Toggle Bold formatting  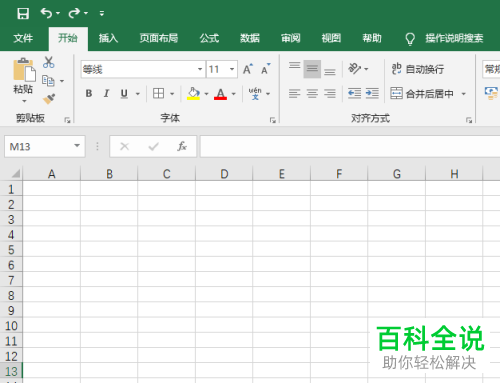89,94
